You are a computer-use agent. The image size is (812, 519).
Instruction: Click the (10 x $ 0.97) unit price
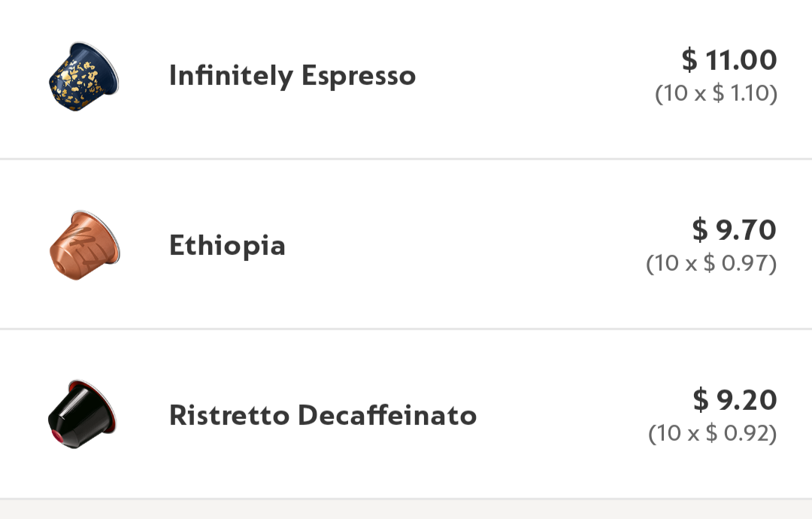(x=713, y=264)
